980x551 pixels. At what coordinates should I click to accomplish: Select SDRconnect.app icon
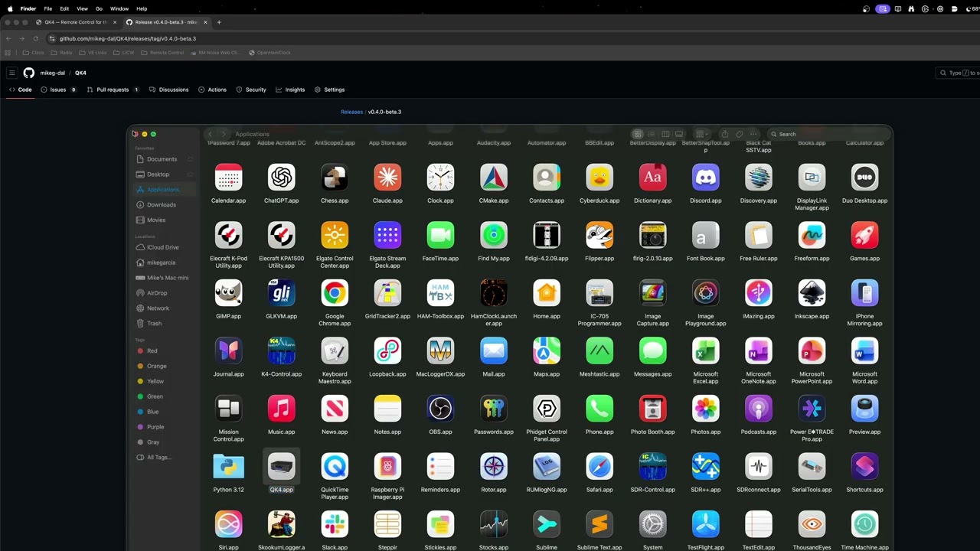(759, 466)
